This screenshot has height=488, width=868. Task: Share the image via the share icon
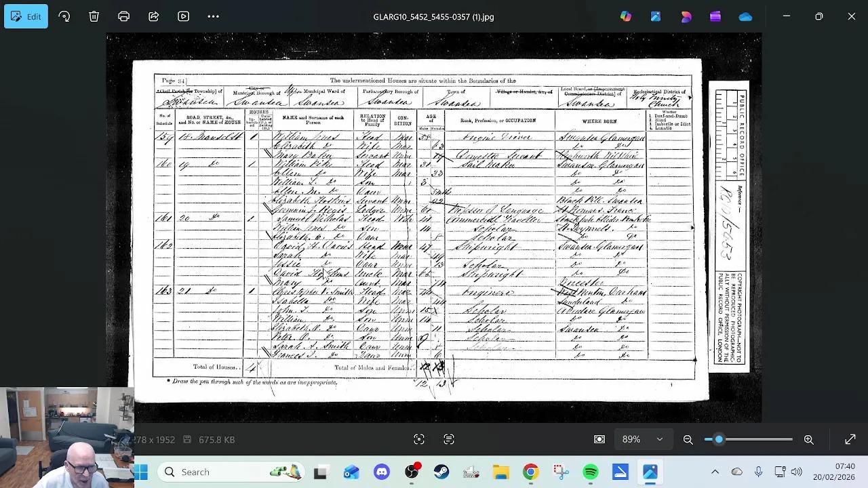(x=154, y=16)
